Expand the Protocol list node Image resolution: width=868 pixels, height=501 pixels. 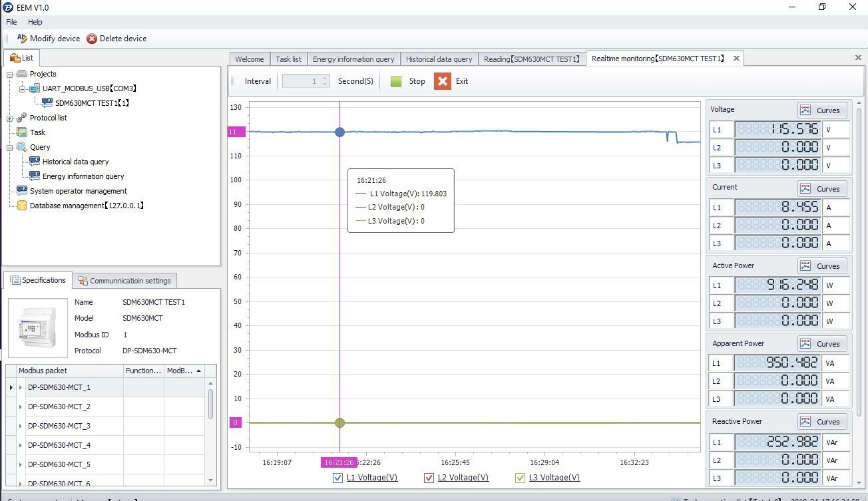click(x=10, y=118)
